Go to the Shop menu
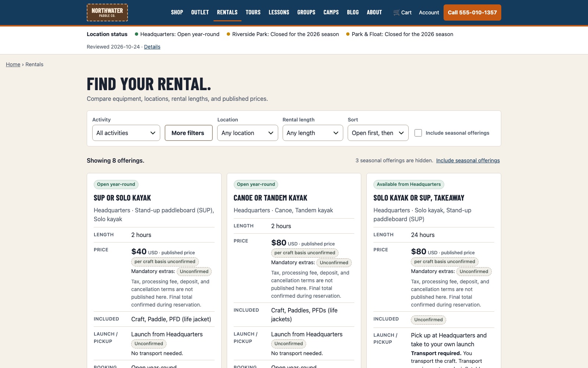This screenshot has height=368, width=588. point(177,13)
